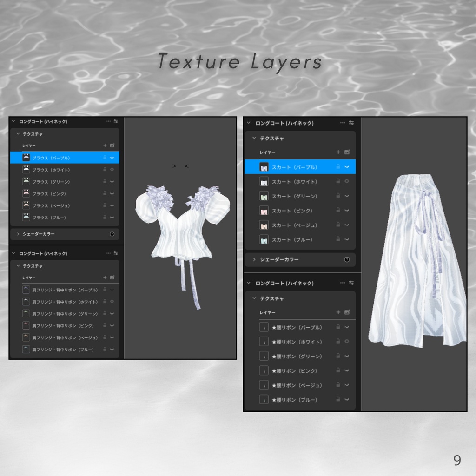The image size is (476, 476).
Task: Open more options menu above ブラウス texture section
Action: pyautogui.click(x=108, y=121)
